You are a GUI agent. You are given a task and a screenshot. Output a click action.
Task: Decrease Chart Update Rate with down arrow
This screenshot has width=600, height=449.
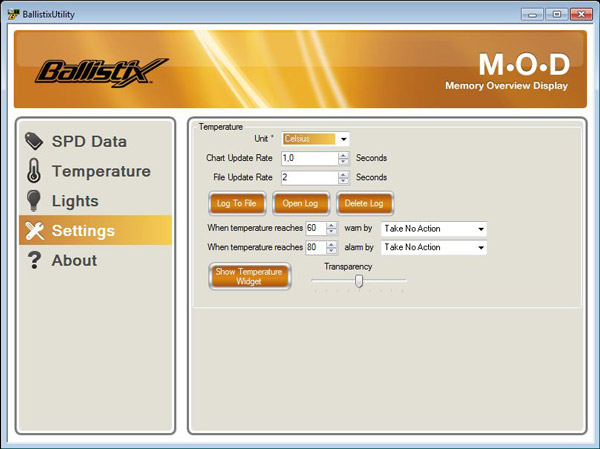point(343,161)
